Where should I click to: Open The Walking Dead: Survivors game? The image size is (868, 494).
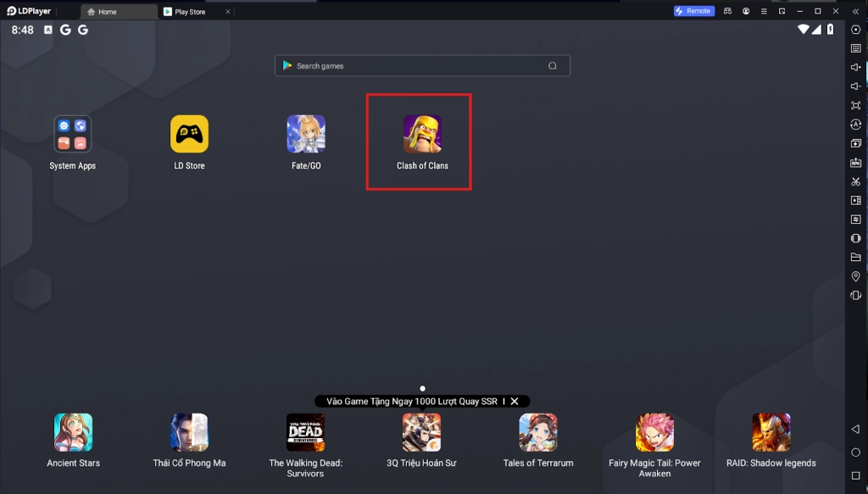[305, 432]
